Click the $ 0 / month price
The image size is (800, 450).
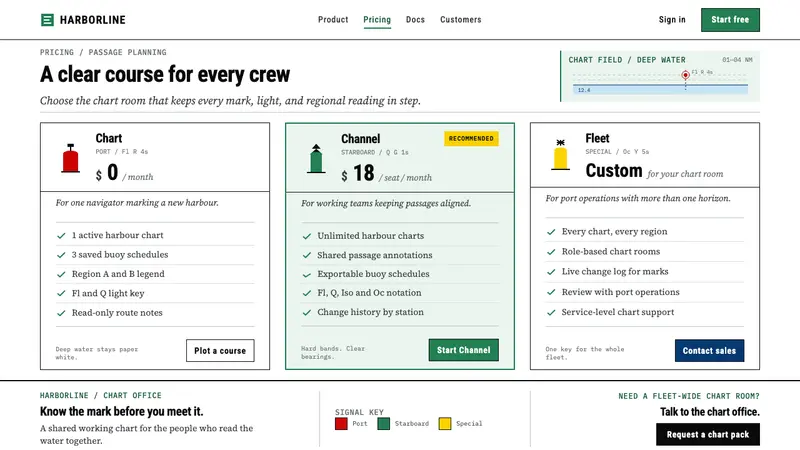(124, 173)
